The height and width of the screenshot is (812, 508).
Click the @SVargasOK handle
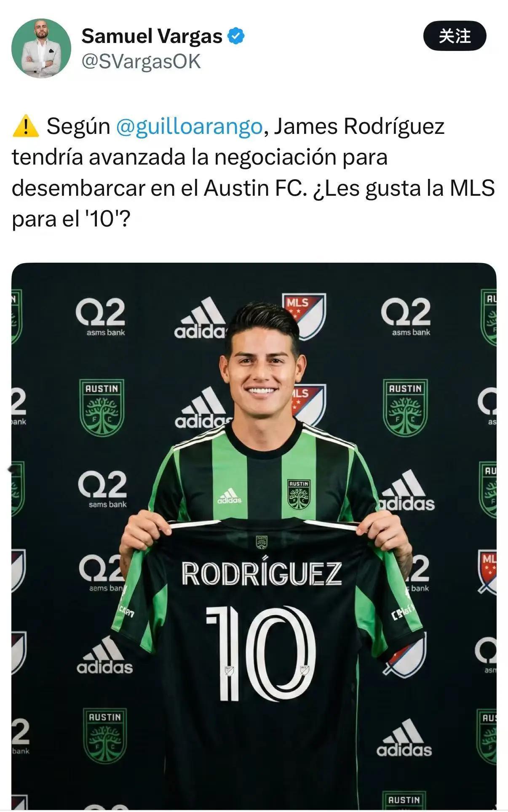click(x=141, y=61)
